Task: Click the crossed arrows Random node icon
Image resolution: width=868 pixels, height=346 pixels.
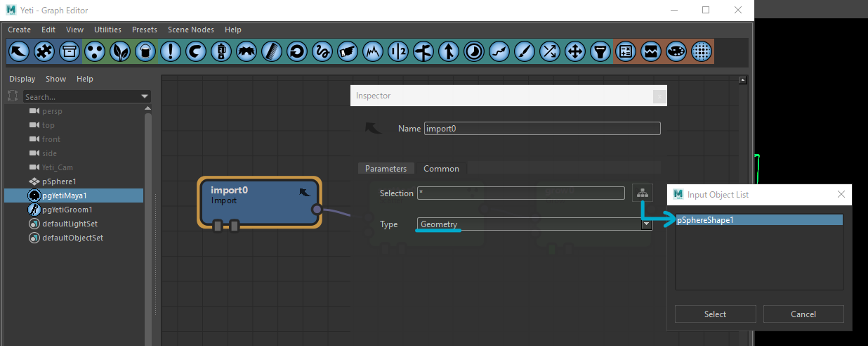Action: [550, 51]
